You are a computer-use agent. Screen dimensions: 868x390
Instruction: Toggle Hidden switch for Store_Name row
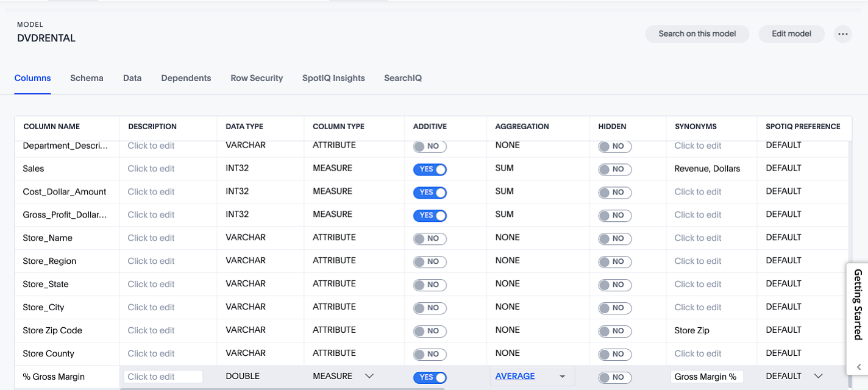tap(614, 238)
